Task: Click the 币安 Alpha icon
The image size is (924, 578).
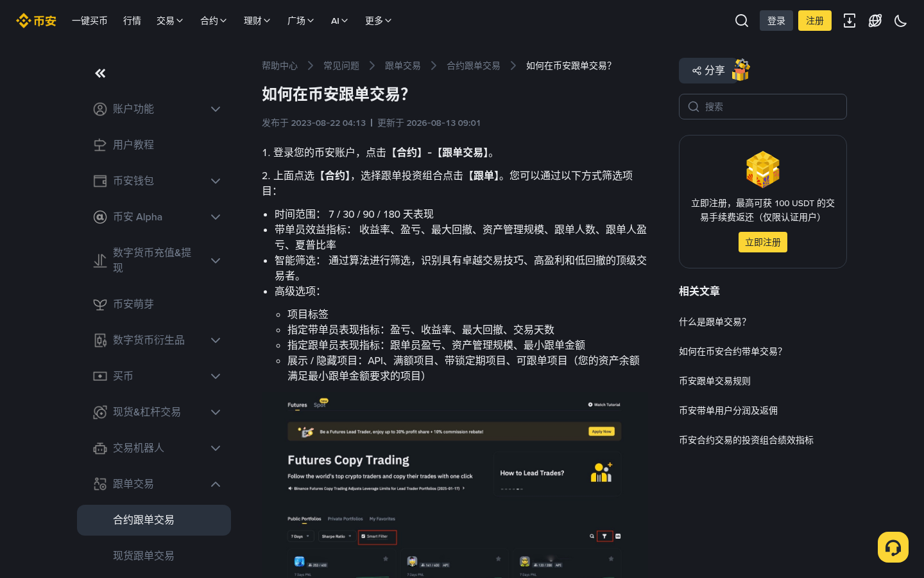Action: (x=100, y=217)
